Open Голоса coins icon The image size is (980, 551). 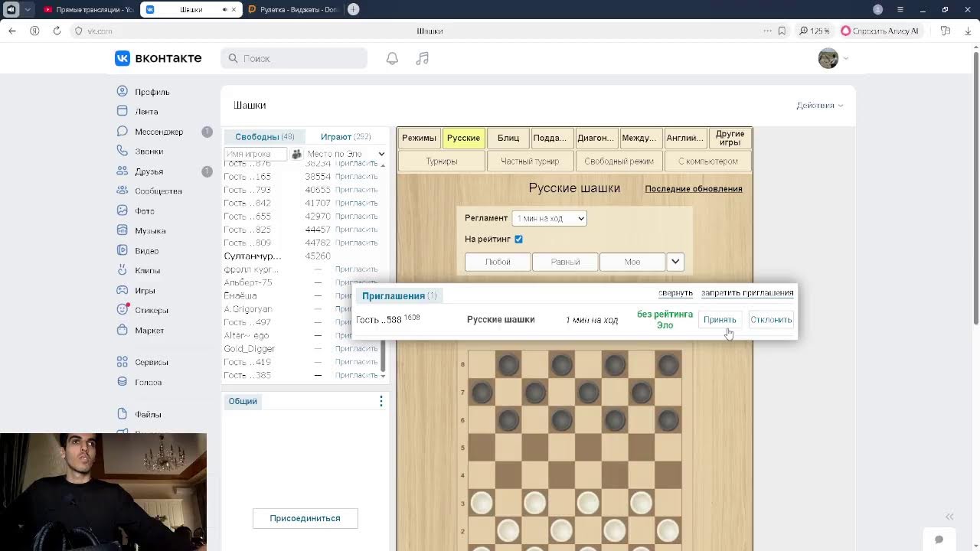pyautogui.click(x=122, y=381)
